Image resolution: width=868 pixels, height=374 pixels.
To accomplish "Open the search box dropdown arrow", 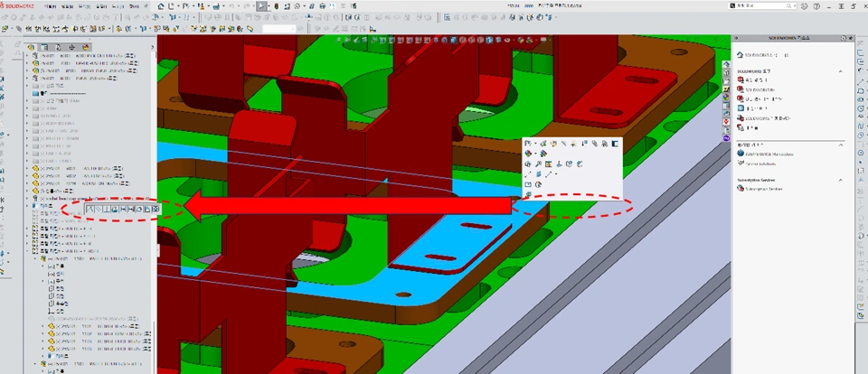I will [795, 5].
